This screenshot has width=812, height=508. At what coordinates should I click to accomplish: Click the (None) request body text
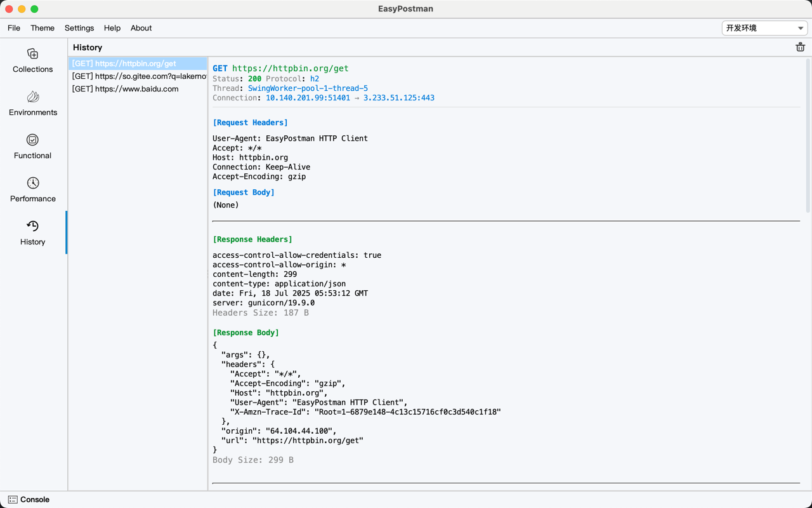coord(226,205)
